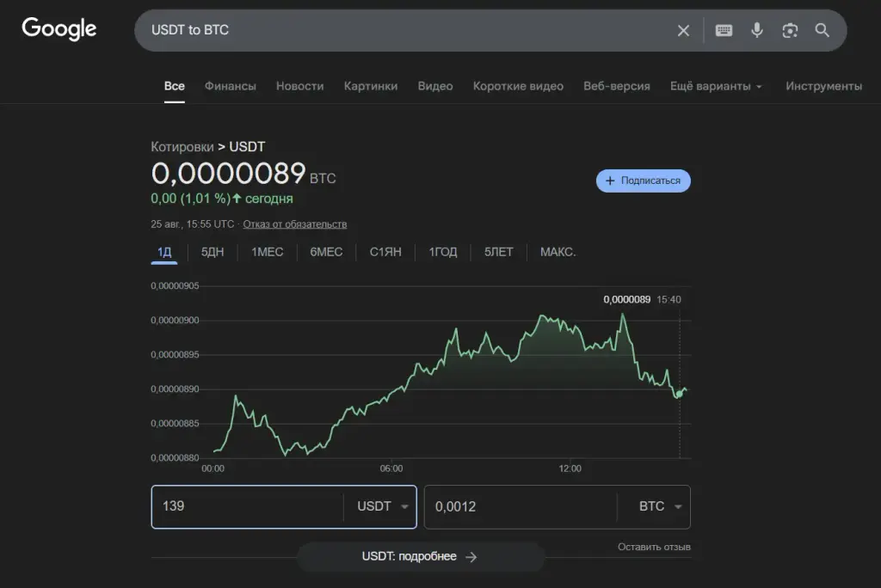Go to the Картинки tab
This screenshot has width=881, height=588.
click(x=371, y=86)
